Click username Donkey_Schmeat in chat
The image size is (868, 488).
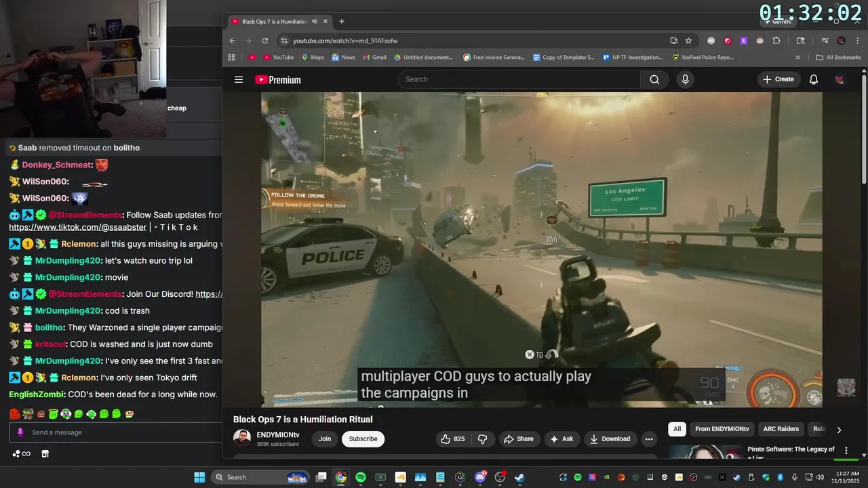56,165
